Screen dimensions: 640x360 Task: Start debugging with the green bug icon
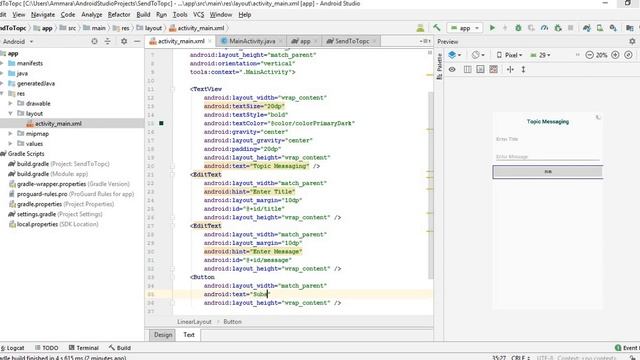coord(518,28)
